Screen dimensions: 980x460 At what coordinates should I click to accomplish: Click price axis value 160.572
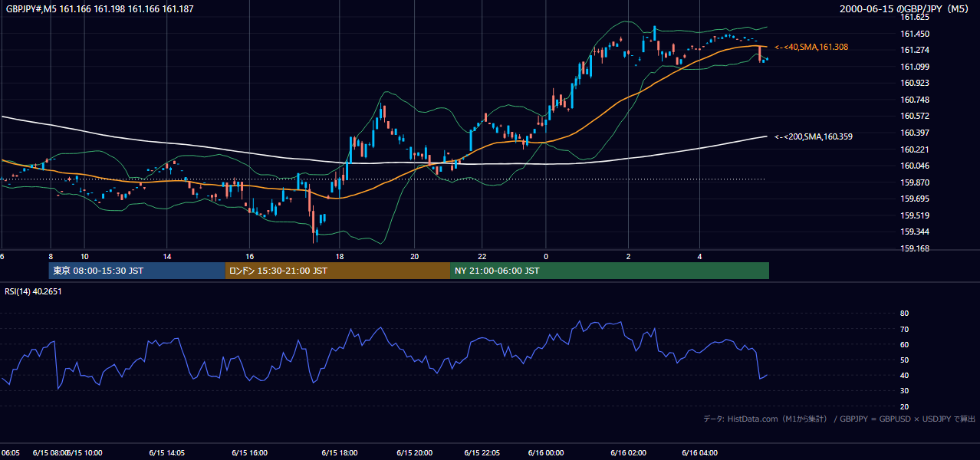tap(915, 116)
